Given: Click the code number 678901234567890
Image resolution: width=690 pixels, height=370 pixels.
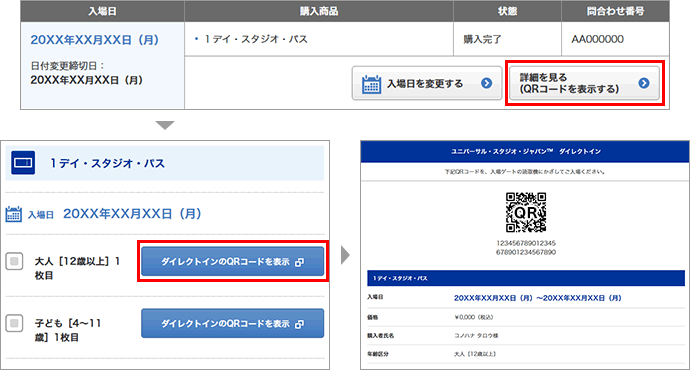Looking at the screenshot, I should coord(526,252).
